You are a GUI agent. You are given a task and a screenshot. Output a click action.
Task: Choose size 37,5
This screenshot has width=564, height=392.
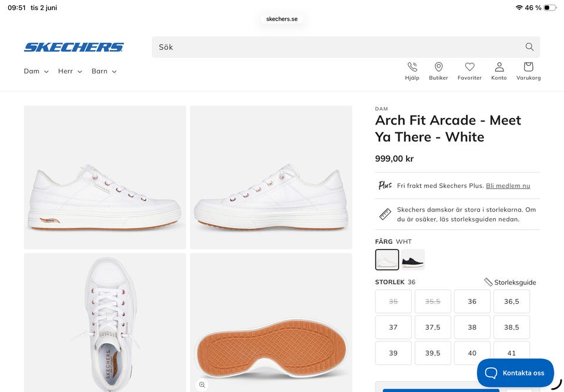tap(432, 327)
